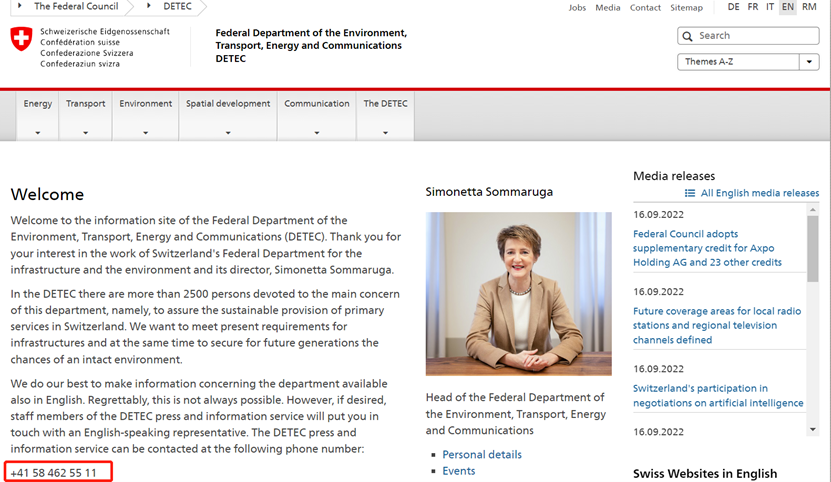Screen dimensions: 831x482
Task: Switch the language to FR
Action: pos(753,7)
